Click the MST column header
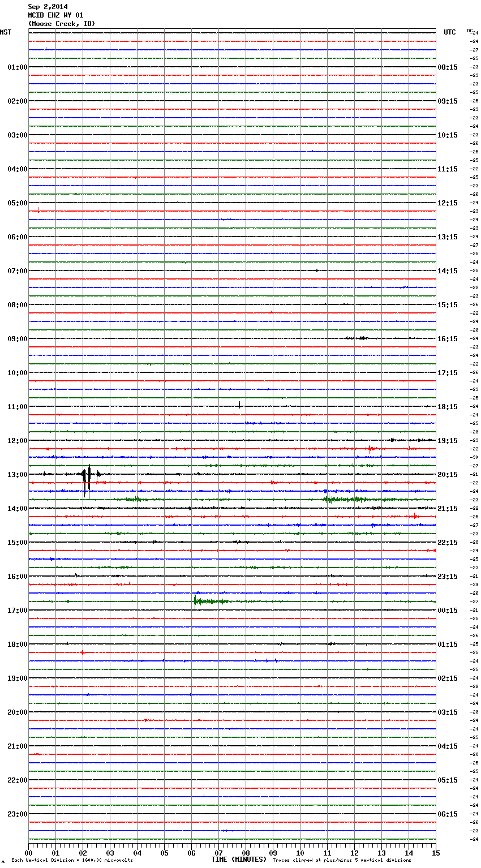 point(6,32)
